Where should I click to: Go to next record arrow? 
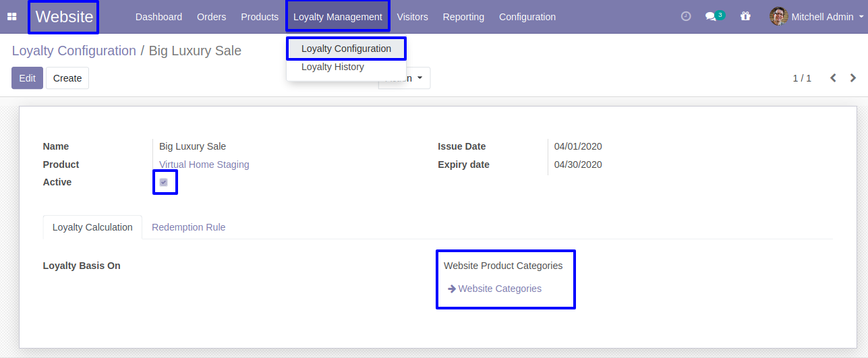[853, 78]
